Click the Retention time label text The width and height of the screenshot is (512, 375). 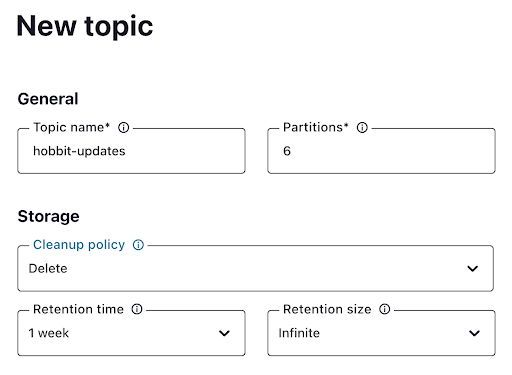tap(78, 309)
